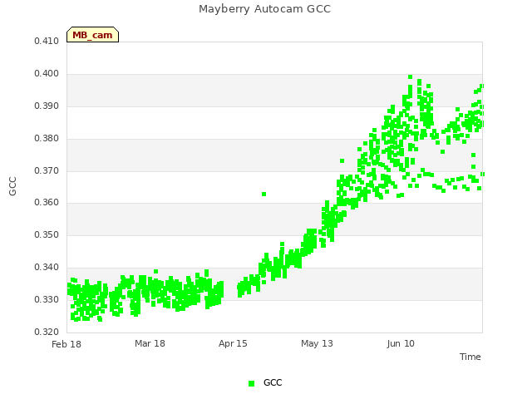Click the 0.410 y-axis value
Viewport: 532px width, 399px height.
[47, 42]
